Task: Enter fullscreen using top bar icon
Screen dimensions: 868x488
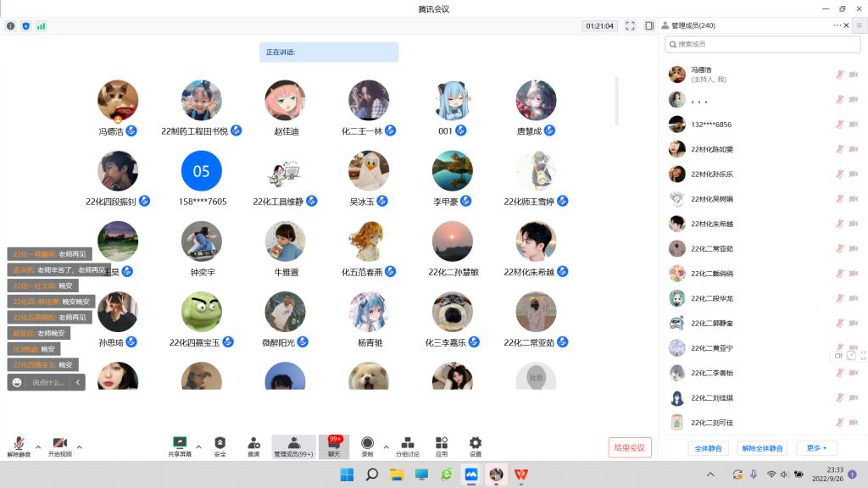Action: [630, 25]
